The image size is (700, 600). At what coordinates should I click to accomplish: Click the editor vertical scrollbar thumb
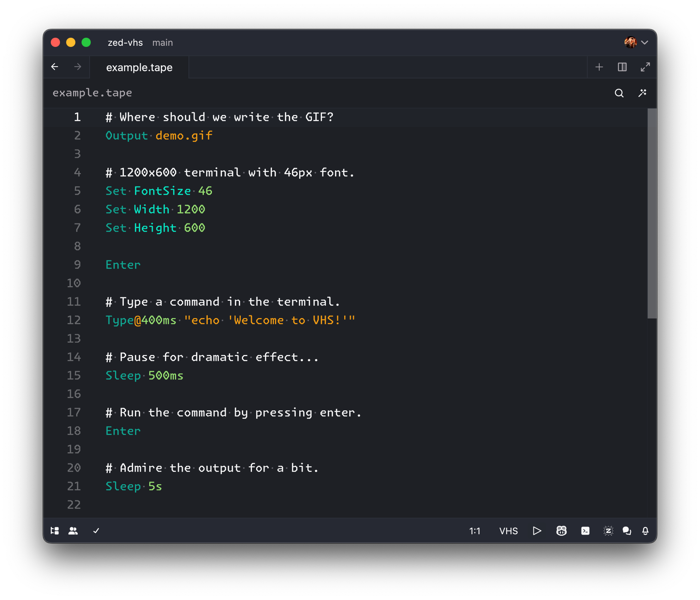(652, 213)
